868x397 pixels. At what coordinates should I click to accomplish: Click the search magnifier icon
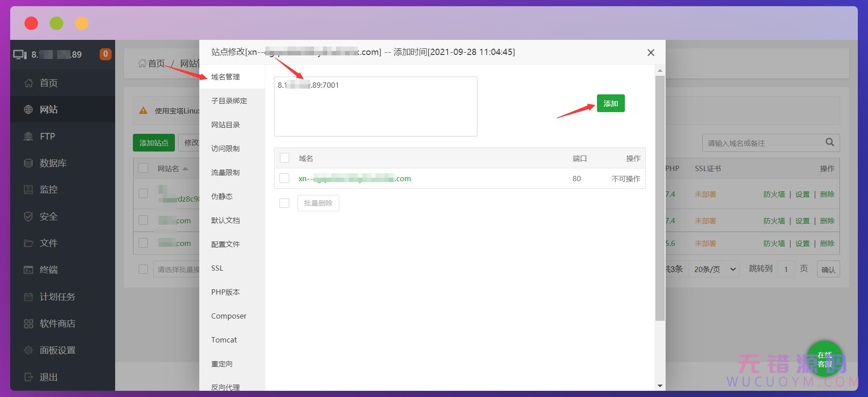pos(829,142)
